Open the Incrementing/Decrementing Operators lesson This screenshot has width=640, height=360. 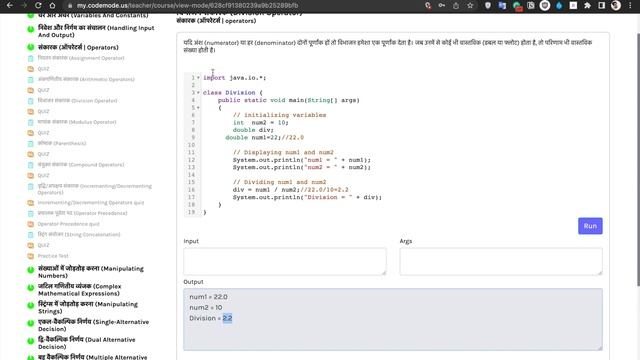[x=95, y=189]
